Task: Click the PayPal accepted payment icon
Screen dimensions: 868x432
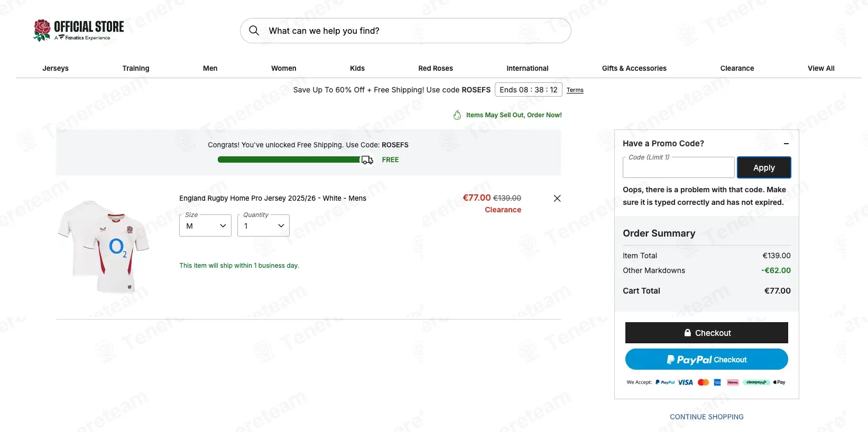Action: 665,382
